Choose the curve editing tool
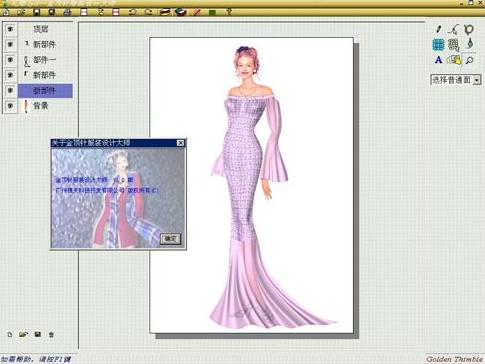This screenshot has height=364, width=485. 453,29
